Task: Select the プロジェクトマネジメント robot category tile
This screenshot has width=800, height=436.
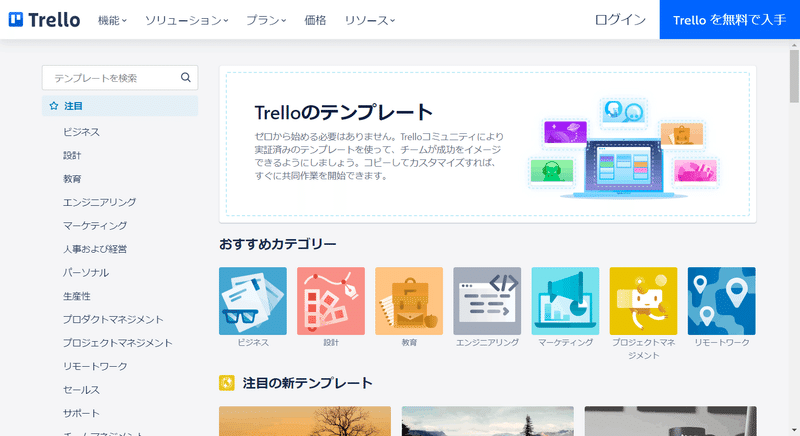Action: (x=643, y=301)
